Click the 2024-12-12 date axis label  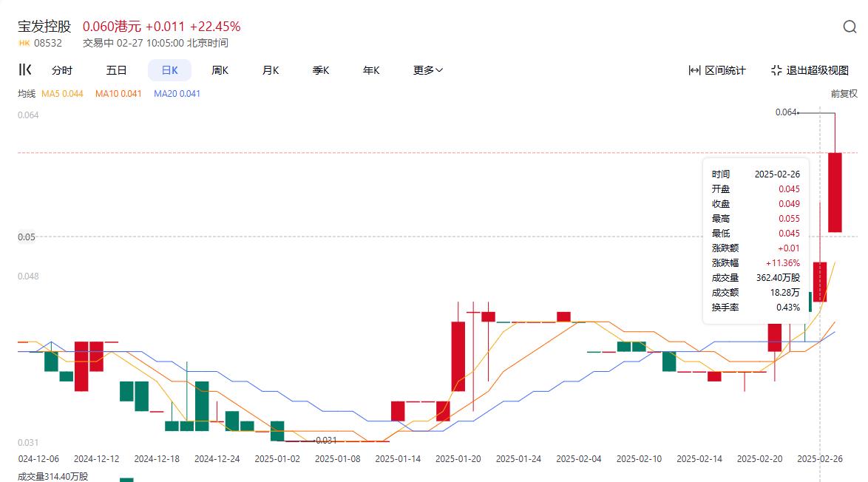(96, 459)
